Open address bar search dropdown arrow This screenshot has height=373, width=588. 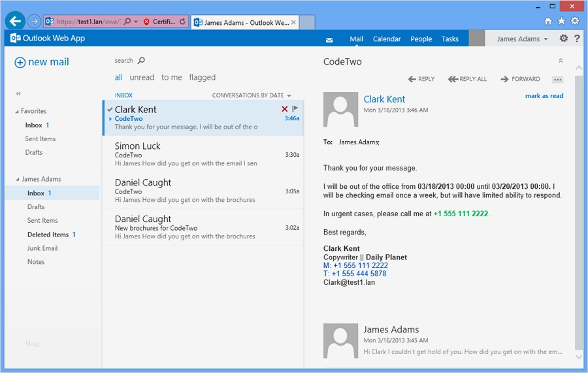136,22
